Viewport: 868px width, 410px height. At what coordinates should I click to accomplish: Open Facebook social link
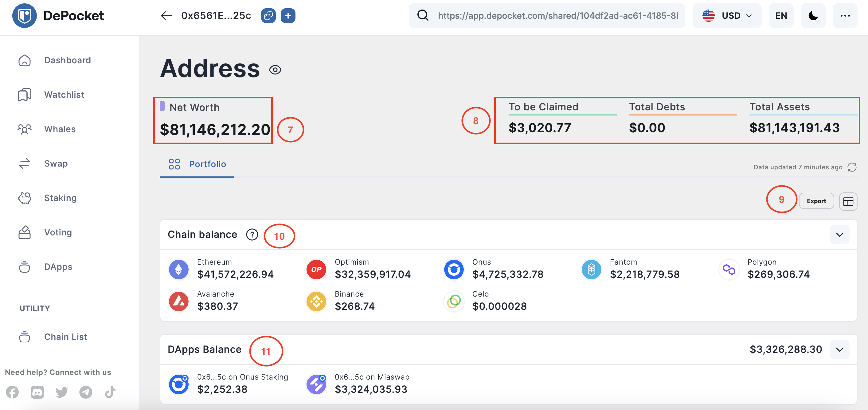(13, 392)
